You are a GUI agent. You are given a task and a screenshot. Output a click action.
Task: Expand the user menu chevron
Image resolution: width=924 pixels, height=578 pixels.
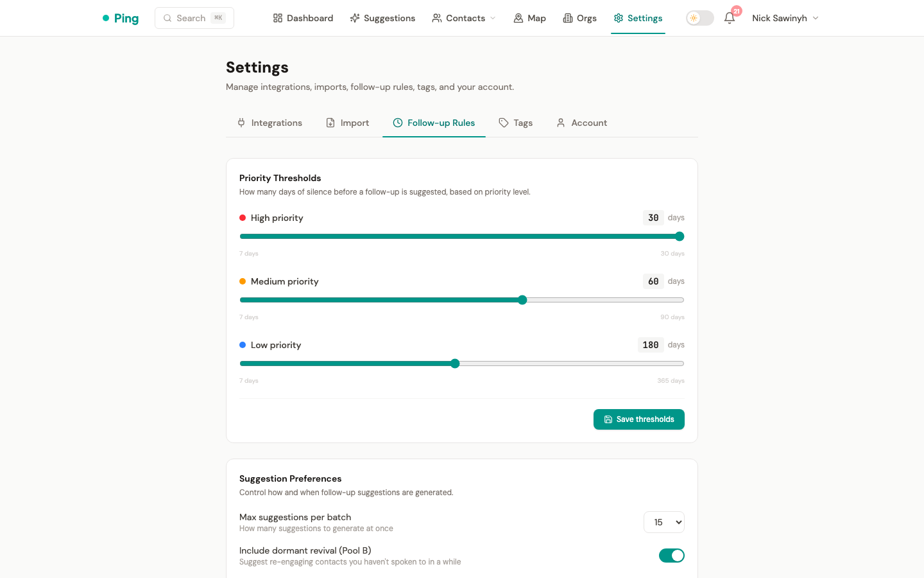[816, 18]
